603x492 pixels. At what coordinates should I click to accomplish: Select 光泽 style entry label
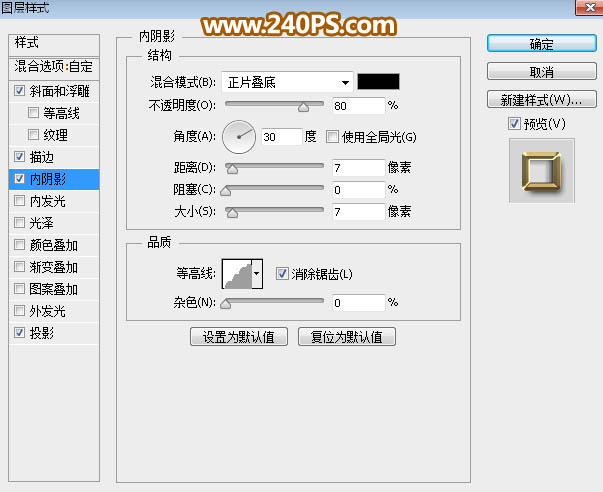tap(42, 223)
